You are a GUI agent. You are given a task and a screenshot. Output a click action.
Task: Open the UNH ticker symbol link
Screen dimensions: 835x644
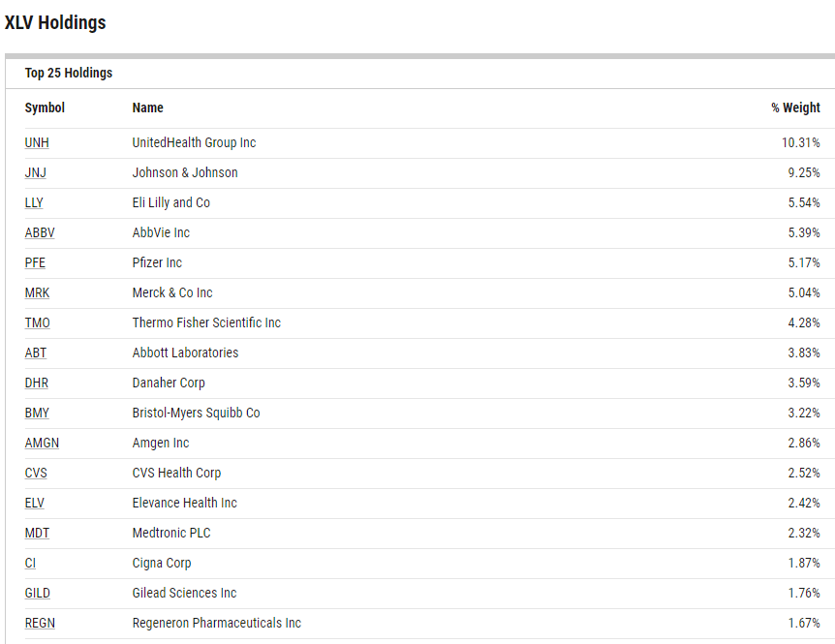37,143
